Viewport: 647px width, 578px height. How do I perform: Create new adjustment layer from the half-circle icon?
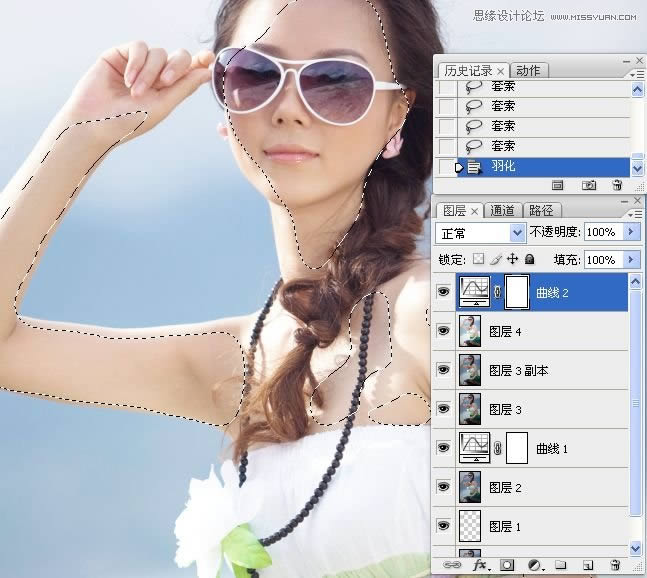[533, 567]
